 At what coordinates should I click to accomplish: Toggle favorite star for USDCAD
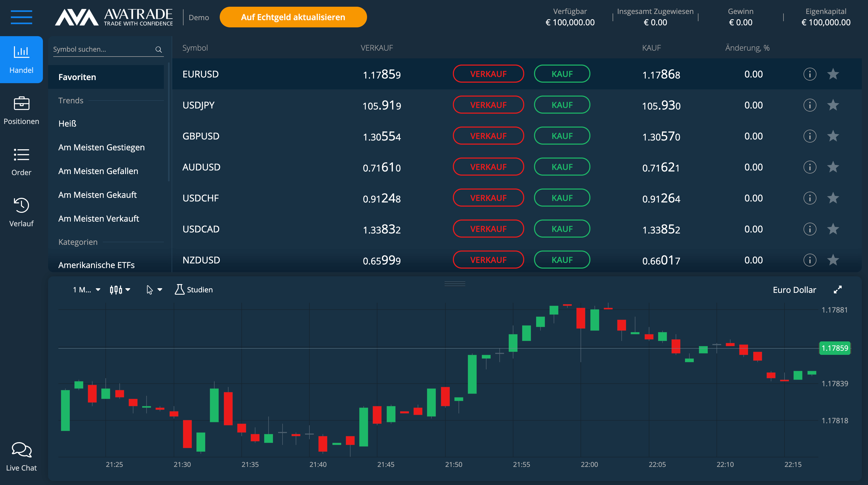tap(833, 229)
